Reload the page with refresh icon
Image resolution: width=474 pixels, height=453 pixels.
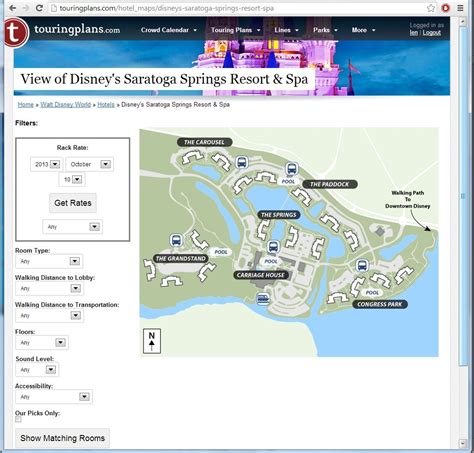(x=39, y=8)
